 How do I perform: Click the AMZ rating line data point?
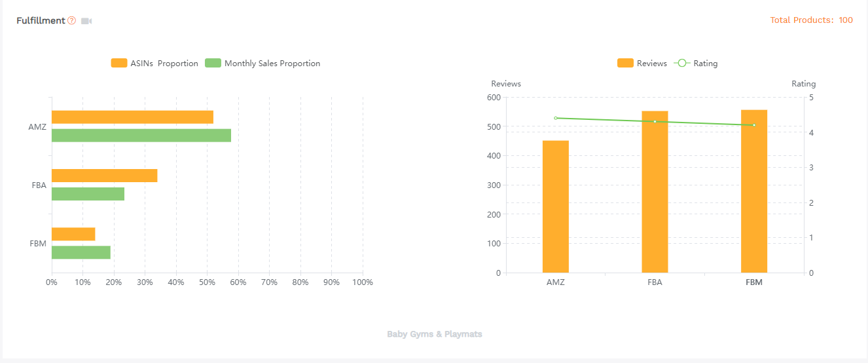pyautogui.click(x=556, y=118)
